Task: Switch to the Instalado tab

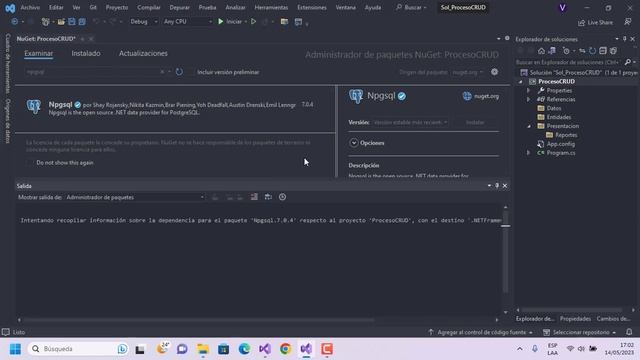Action: 86,53
